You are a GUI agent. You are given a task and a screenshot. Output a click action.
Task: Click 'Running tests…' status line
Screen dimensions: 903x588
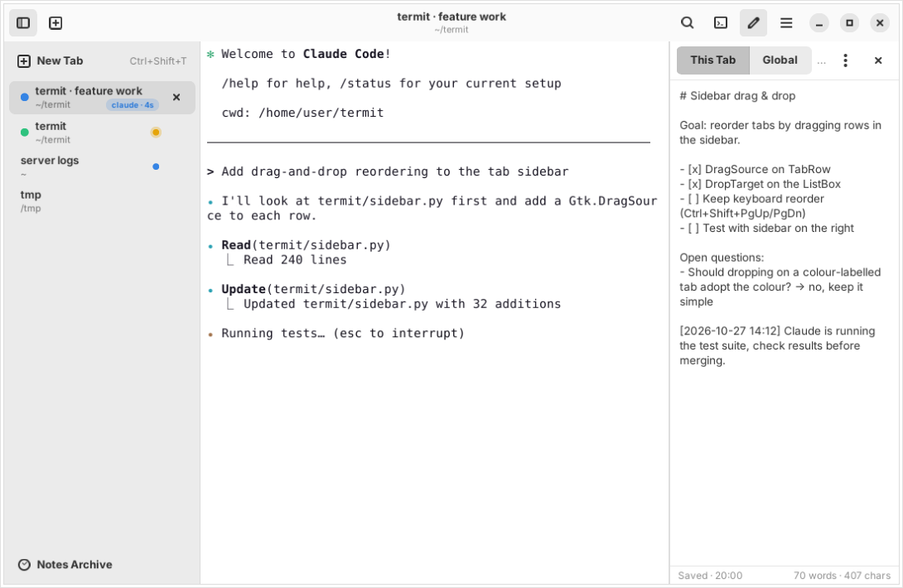(x=343, y=334)
